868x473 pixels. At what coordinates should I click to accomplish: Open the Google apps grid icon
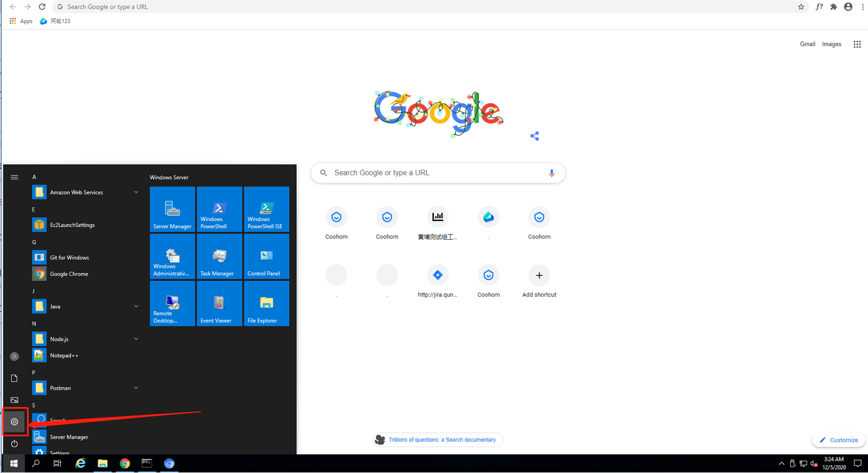[x=857, y=44]
